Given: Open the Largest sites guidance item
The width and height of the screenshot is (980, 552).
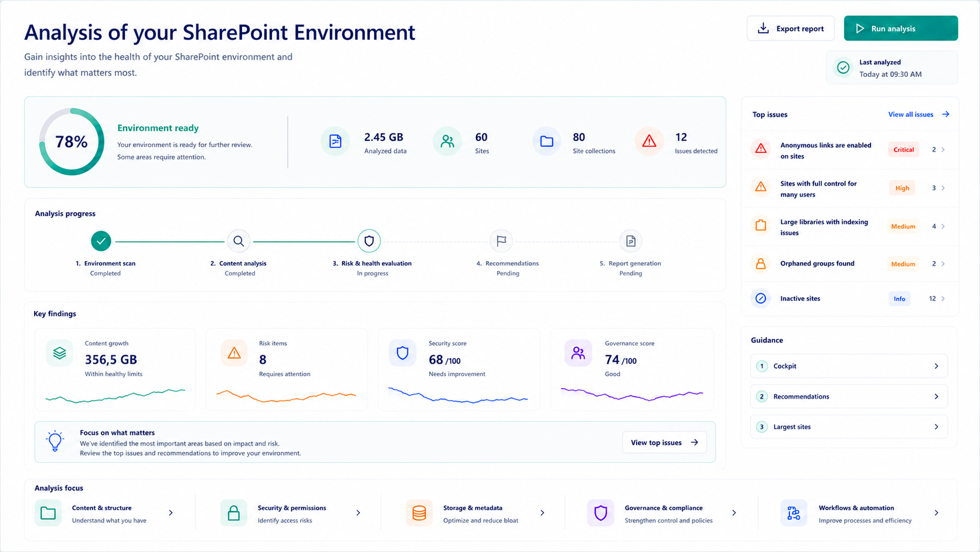Looking at the screenshot, I should 849,427.
